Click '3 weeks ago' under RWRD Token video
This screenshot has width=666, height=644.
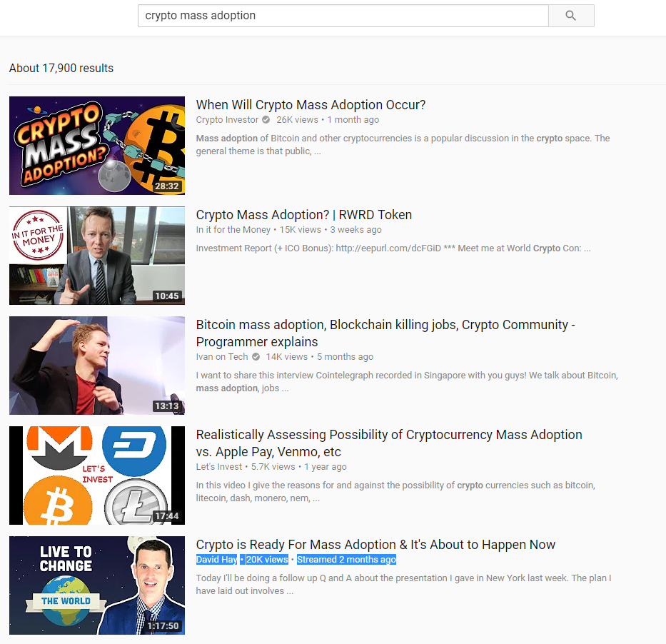356,230
